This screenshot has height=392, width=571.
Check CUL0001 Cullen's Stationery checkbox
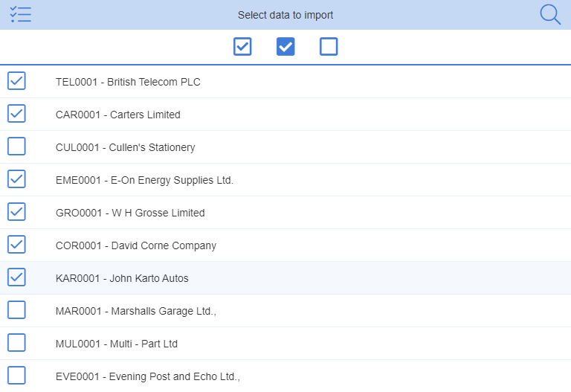click(x=16, y=146)
